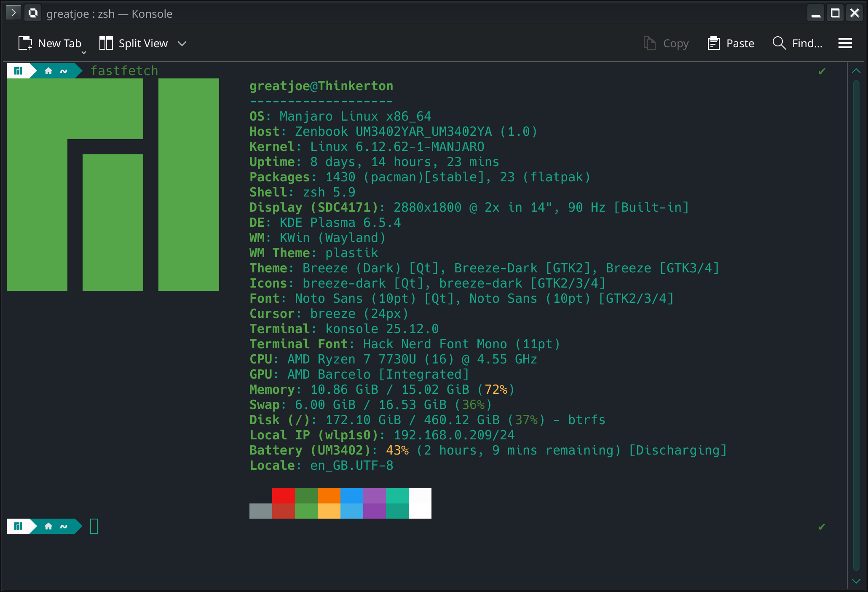Click the Copy toolbar icon
Image resolution: width=868 pixels, height=592 pixels.
coord(649,43)
